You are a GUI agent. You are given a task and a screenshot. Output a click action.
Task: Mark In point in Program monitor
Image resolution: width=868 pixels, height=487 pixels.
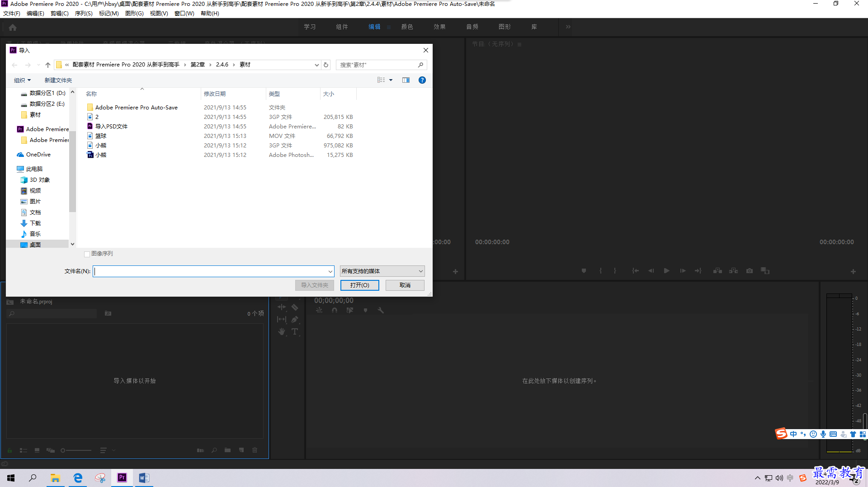pos(601,271)
